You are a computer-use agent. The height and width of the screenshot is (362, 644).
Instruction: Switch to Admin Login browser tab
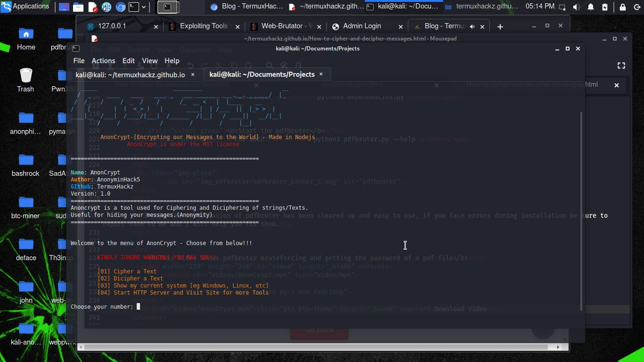point(367,26)
